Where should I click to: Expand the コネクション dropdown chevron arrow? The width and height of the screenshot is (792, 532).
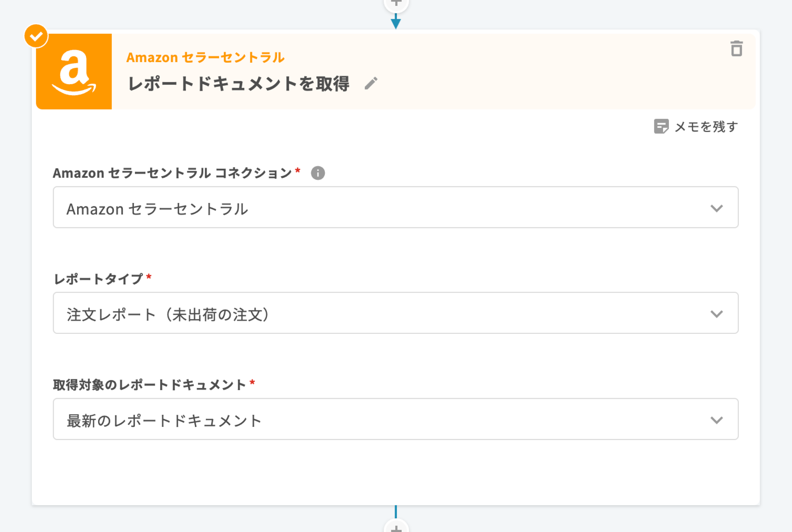[716, 208]
